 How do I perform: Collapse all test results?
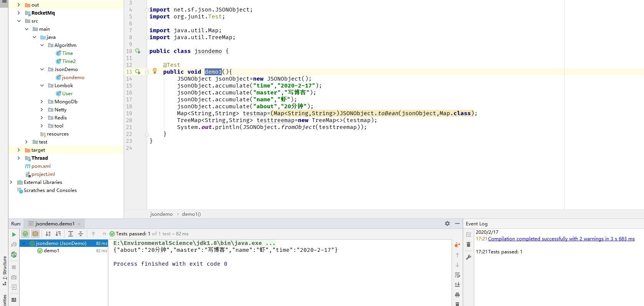click(x=81, y=234)
